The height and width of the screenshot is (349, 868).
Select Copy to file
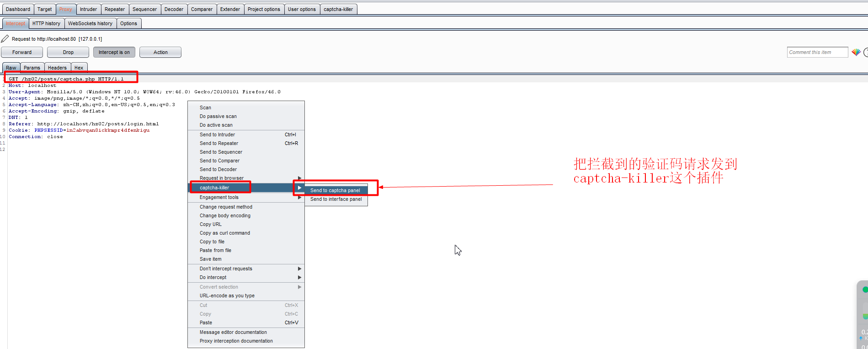(246, 242)
